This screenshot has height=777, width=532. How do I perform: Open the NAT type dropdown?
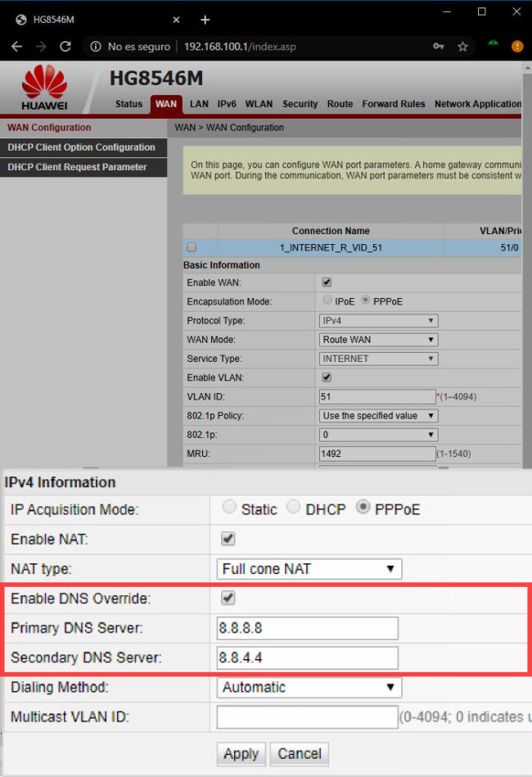[x=309, y=569]
